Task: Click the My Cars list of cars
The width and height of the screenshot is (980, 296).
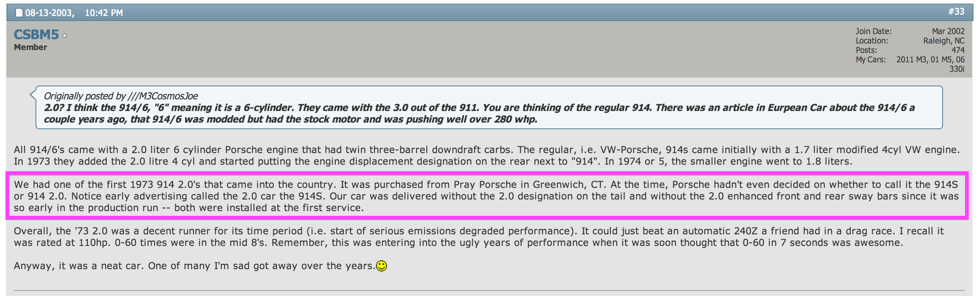Action: [931, 60]
